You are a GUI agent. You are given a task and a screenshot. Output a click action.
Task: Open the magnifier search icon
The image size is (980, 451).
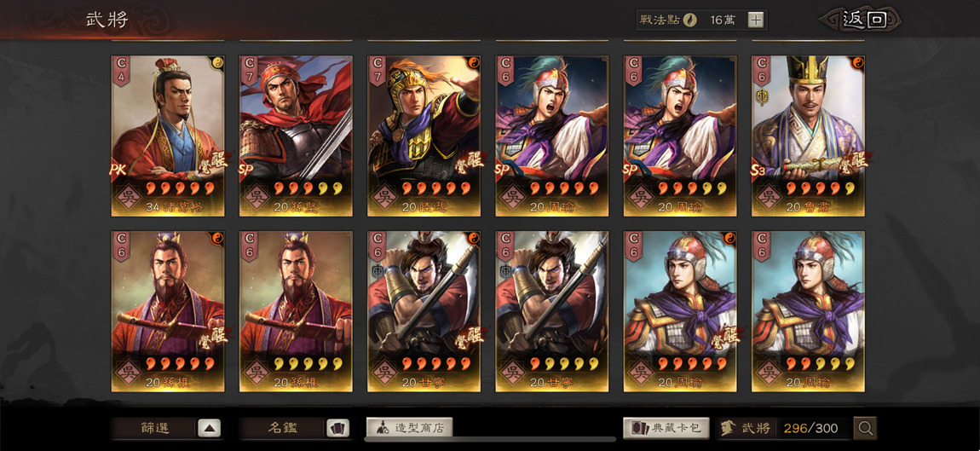866,429
